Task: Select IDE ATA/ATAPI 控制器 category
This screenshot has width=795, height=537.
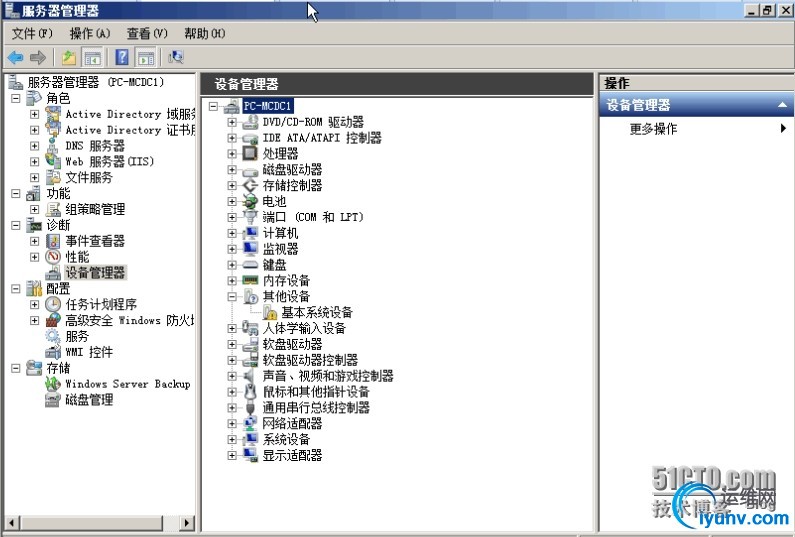Action: [322, 138]
